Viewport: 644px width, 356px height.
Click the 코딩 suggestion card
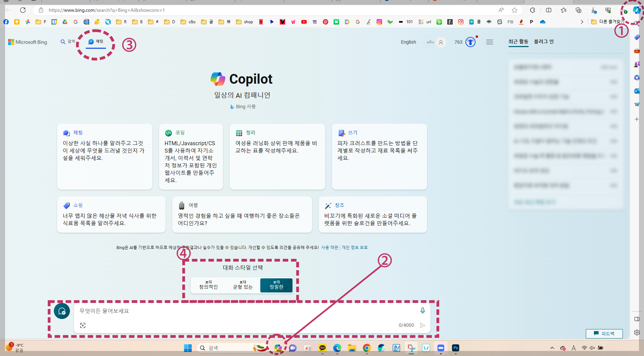pos(191,157)
